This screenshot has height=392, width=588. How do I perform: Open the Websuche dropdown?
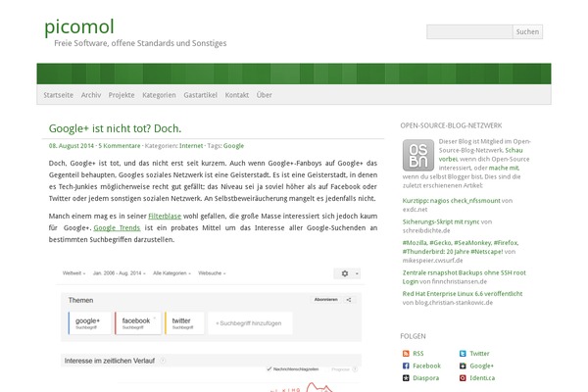click(x=212, y=273)
